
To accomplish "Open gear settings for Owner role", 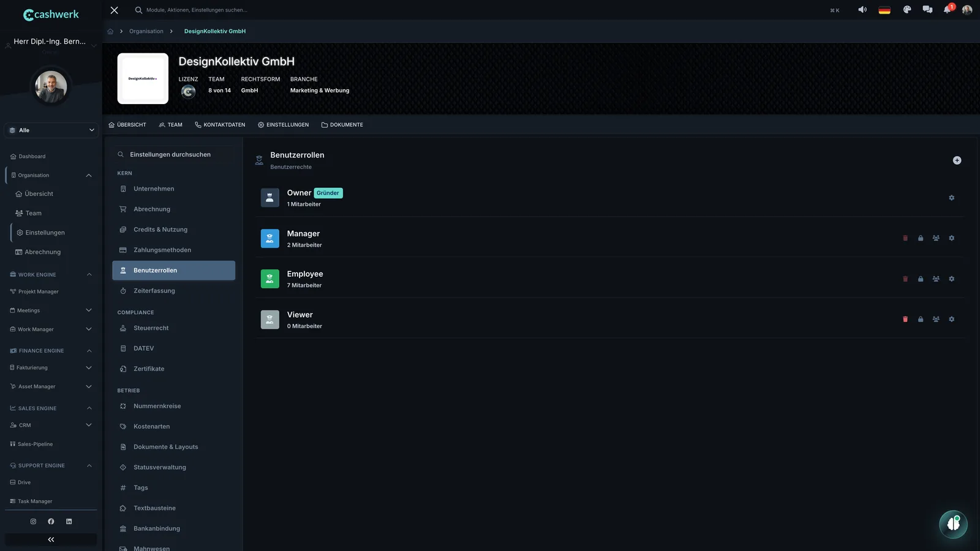I will [951, 198].
